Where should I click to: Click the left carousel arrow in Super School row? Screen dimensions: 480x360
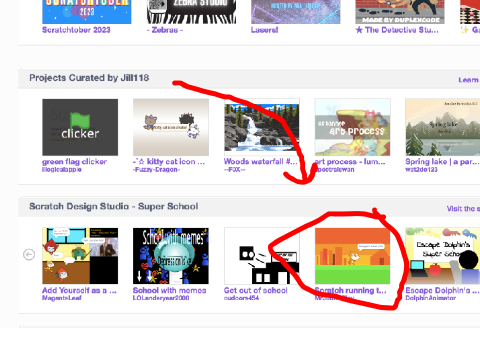pyautogui.click(x=29, y=255)
